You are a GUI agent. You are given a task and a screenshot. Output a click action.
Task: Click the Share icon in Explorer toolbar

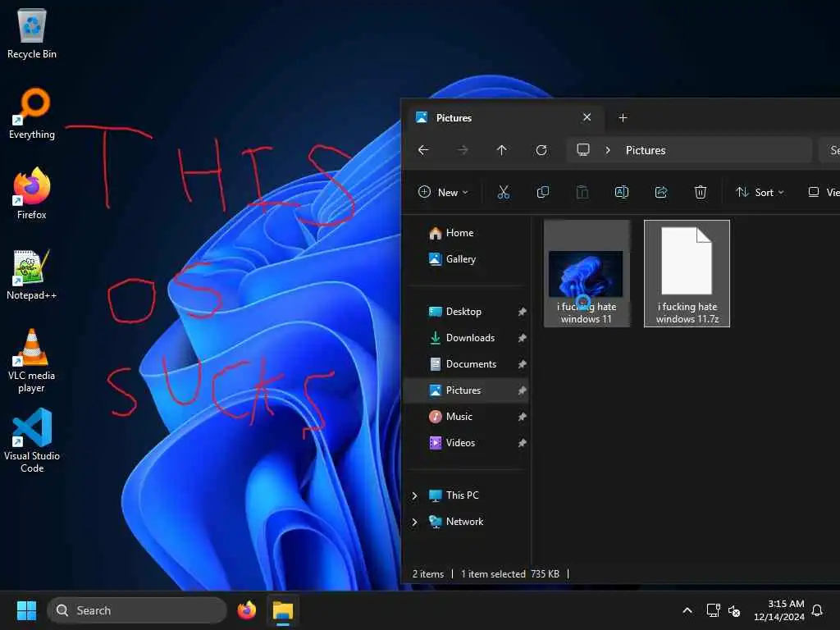pyautogui.click(x=661, y=192)
